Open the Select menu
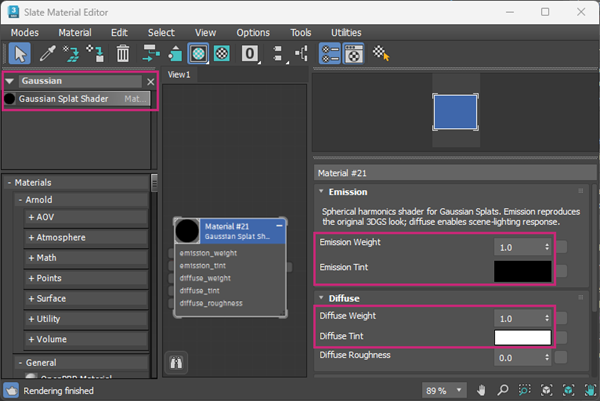Image resolution: width=600 pixels, height=401 pixels. click(161, 33)
